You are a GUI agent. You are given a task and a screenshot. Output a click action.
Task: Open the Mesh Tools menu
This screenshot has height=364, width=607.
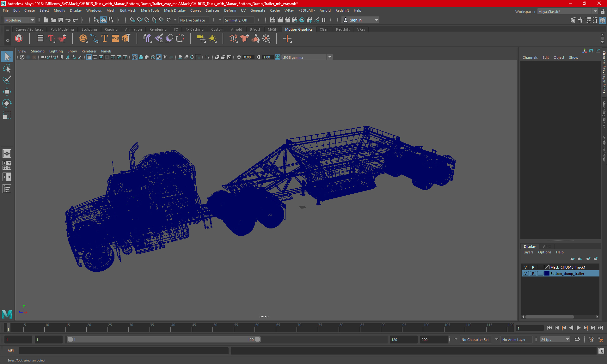150,10
